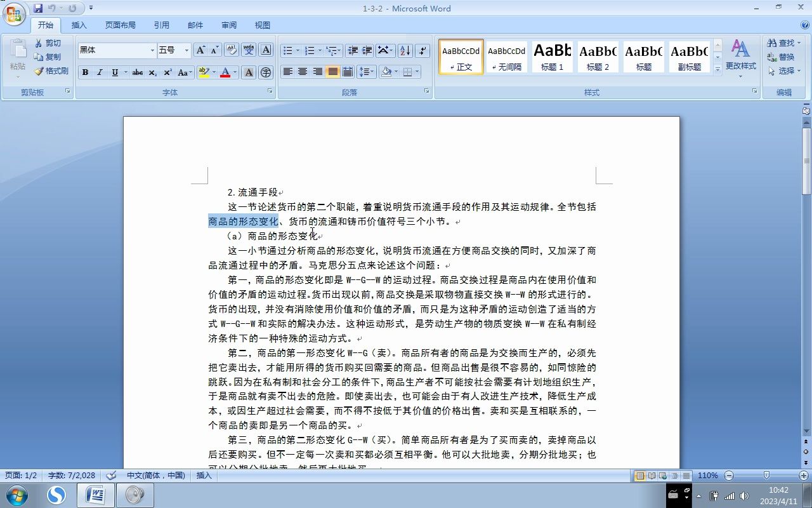Viewport: 812px width, 508px height.
Task: Clear formatting eraser icon
Action: [231, 50]
